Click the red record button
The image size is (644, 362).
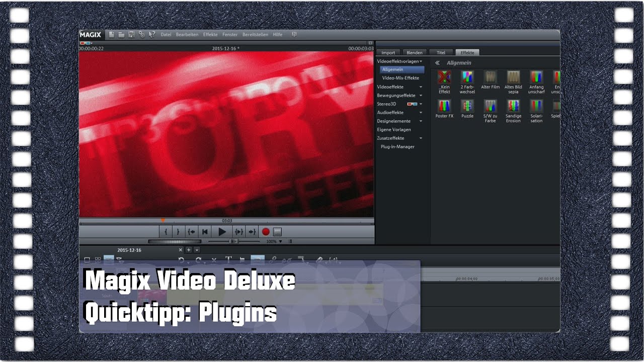(266, 232)
